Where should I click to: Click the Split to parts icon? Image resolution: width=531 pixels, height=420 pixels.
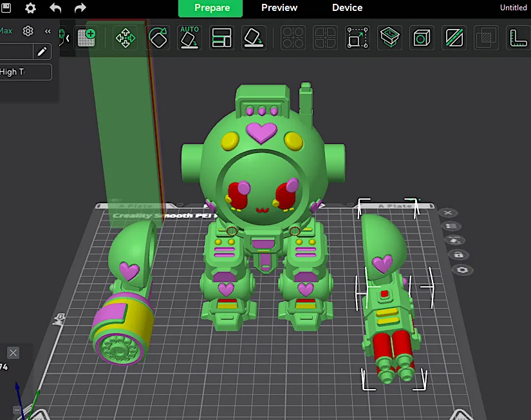tap(325, 37)
